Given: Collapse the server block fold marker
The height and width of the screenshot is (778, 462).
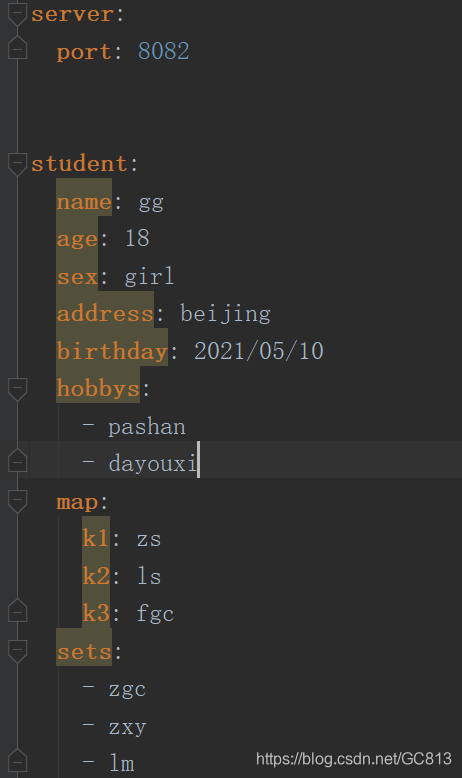Looking at the screenshot, I should 17,12.
